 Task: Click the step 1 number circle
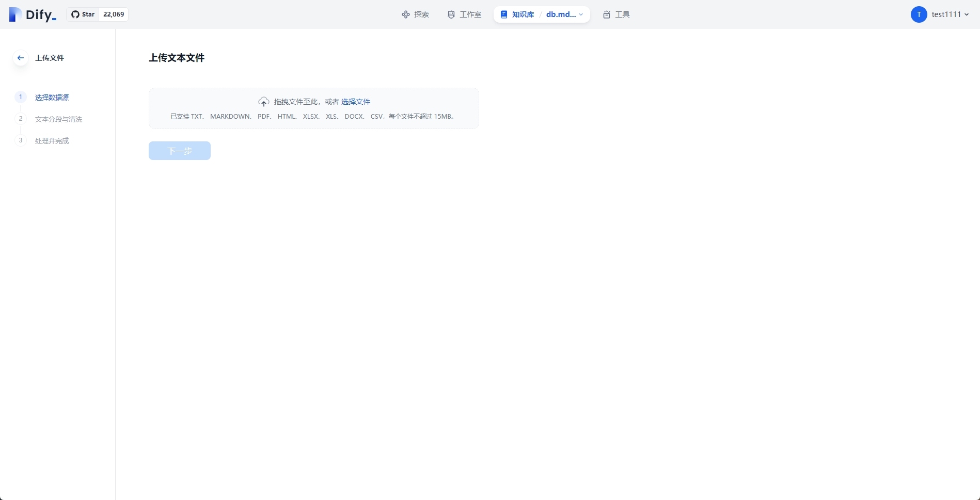point(21,97)
